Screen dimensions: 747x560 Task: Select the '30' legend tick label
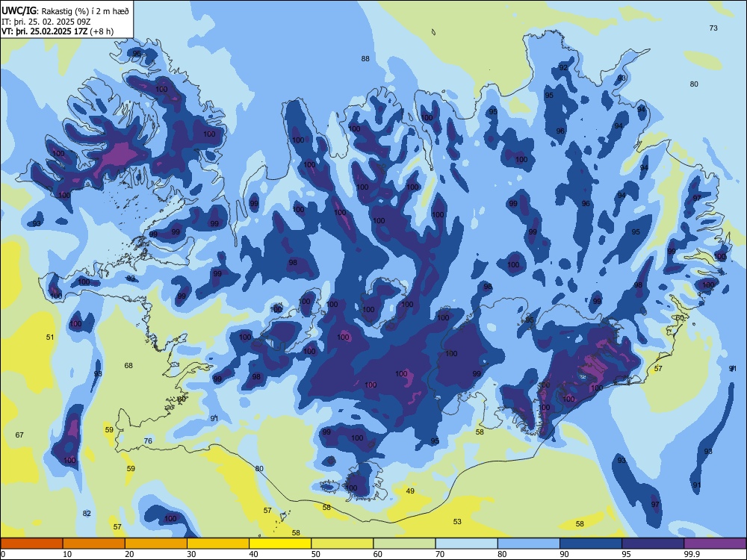[191, 554]
